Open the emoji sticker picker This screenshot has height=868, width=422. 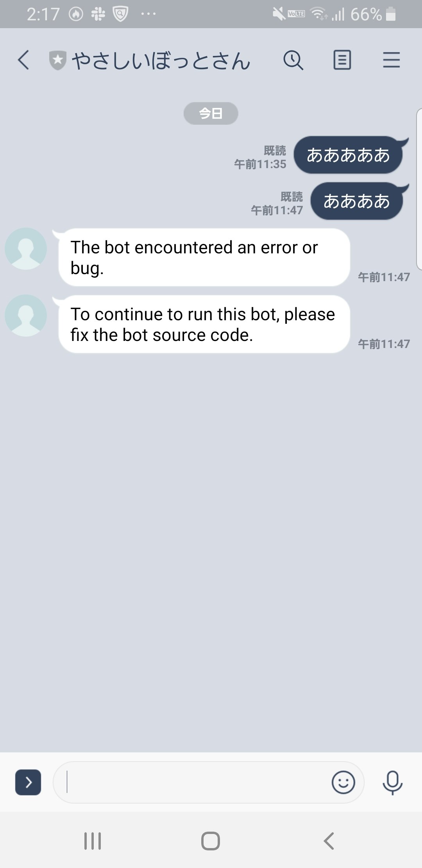343,782
